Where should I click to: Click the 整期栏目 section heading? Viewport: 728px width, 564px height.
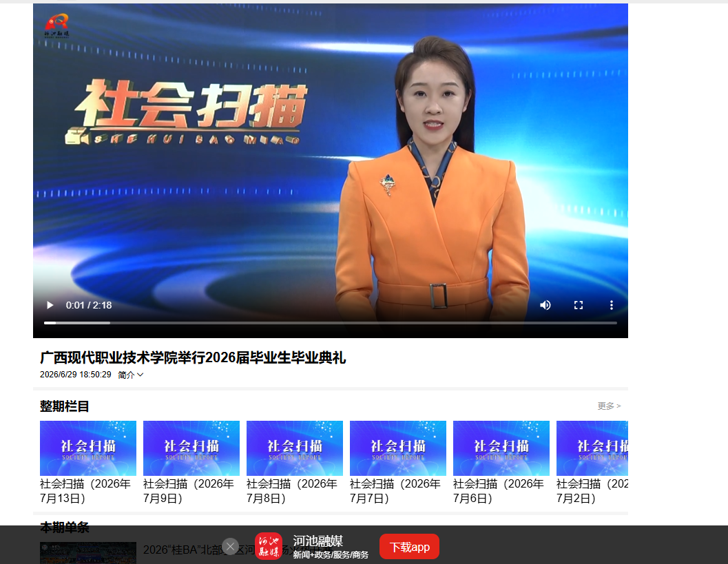[x=64, y=406]
